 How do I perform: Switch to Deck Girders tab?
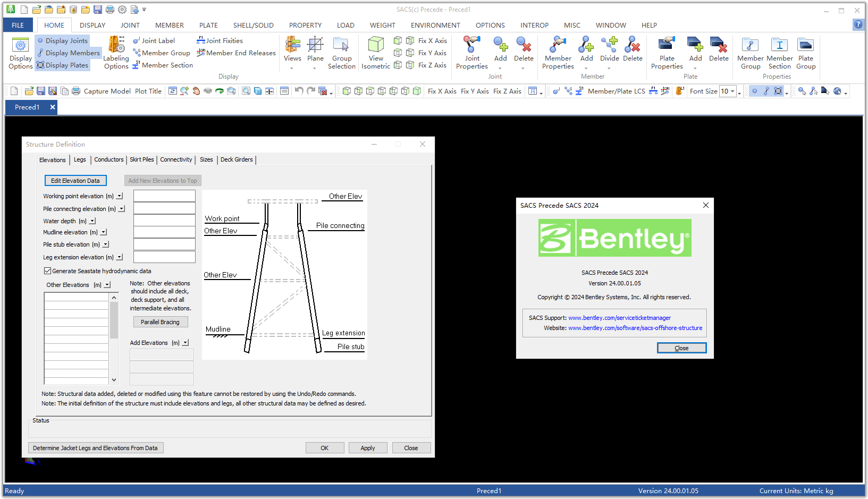click(237, 159)
